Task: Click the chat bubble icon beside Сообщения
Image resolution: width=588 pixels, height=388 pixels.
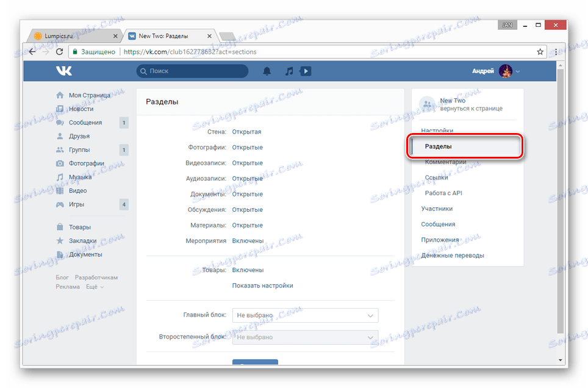Action: [60, 123]
